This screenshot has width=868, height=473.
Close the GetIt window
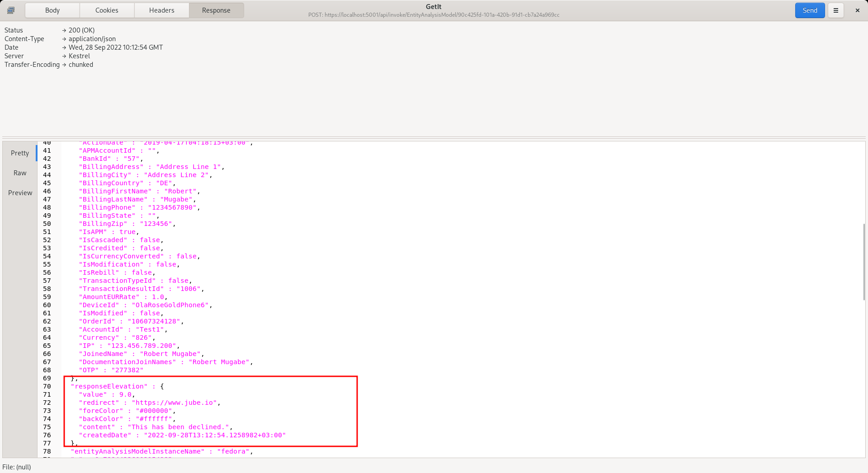[x=857, y=10]
